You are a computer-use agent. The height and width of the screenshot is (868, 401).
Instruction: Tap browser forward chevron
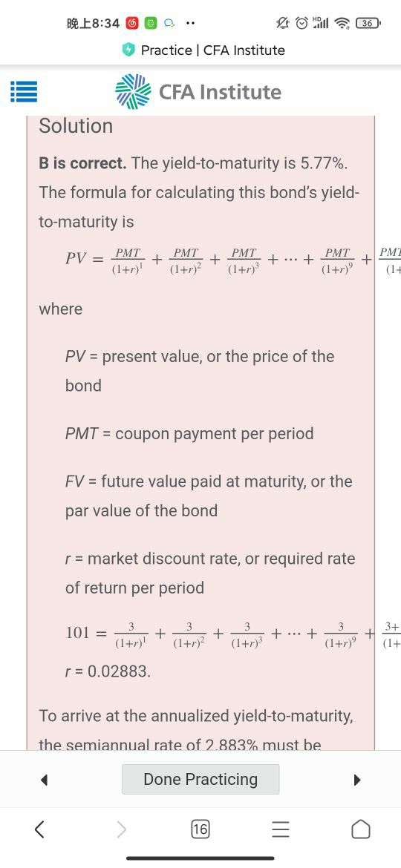(x=121, y=829)
